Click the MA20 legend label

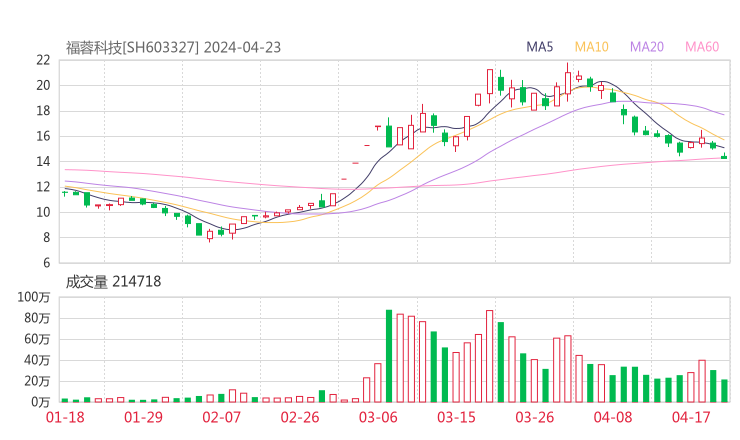[647, 47]
